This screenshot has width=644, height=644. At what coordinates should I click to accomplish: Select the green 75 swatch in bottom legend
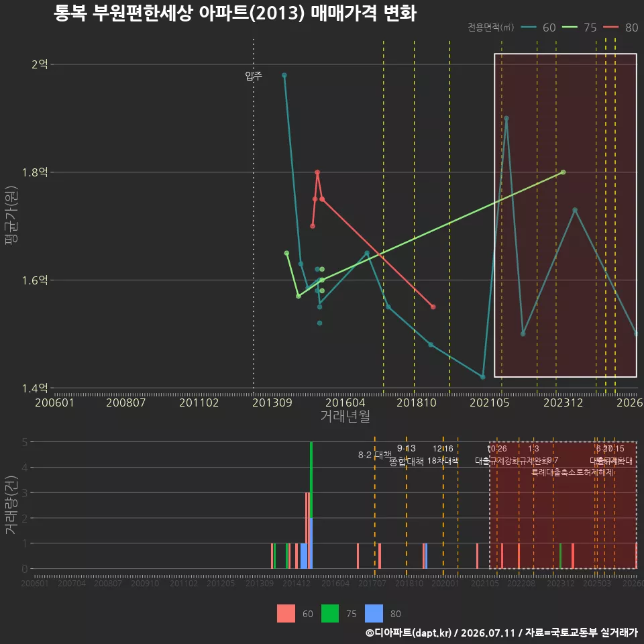pos(330,614)
